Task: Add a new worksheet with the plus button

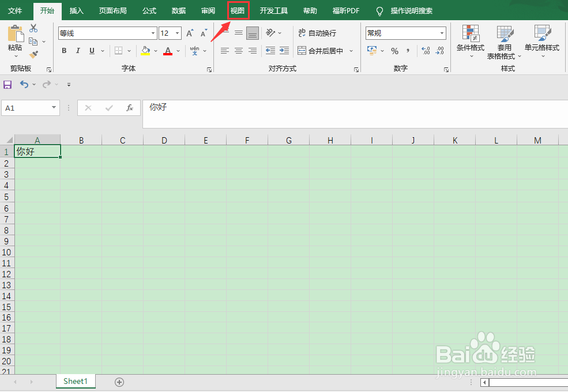Action: pos(119,381)
